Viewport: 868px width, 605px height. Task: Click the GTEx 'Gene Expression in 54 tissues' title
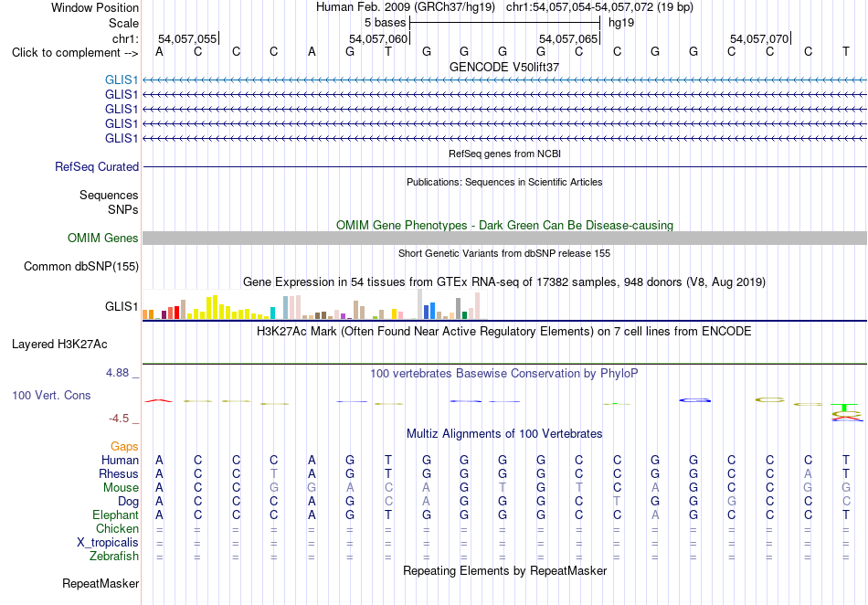tap(504, 282)
